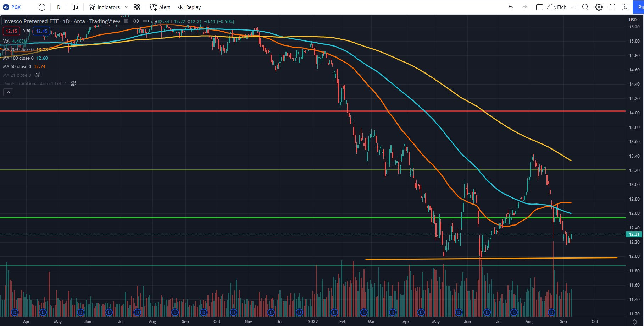The width and height of the screenshot is (644, 326).
Task: Click the +0.11 (+0.90%) change value
Action: [219, 21]
